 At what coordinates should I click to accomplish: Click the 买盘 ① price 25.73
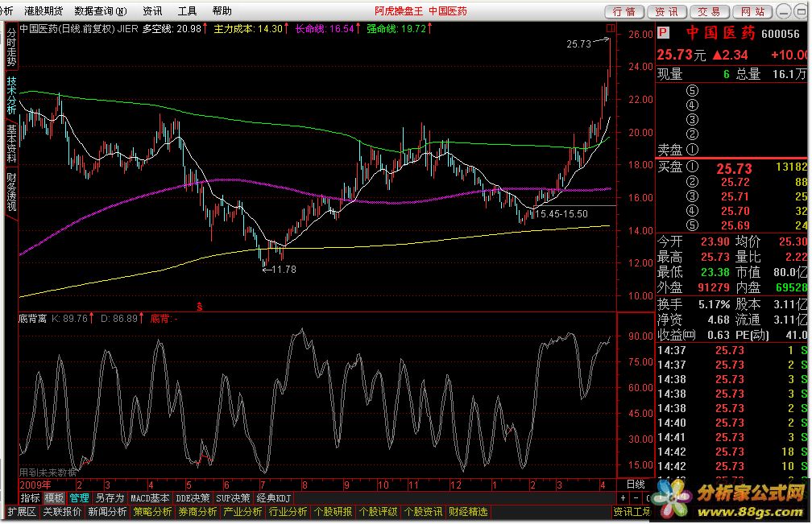734,169
